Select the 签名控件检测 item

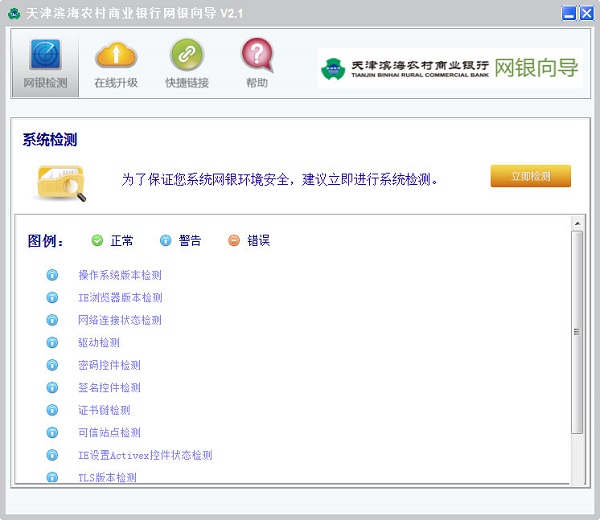109,388
